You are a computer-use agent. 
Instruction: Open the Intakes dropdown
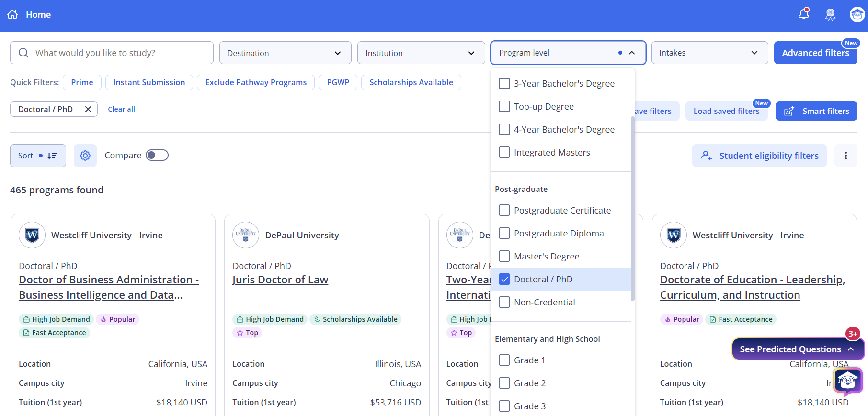(709, 53)
